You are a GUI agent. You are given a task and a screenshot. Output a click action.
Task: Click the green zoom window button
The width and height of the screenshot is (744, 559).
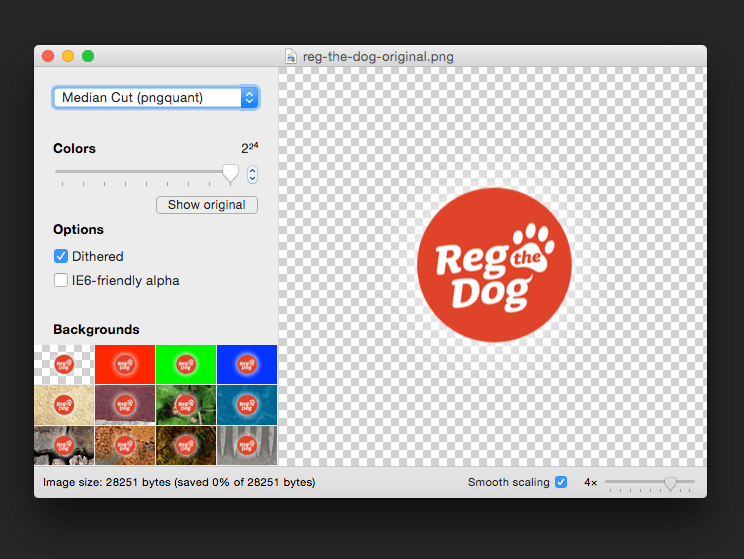coord(88,56)
